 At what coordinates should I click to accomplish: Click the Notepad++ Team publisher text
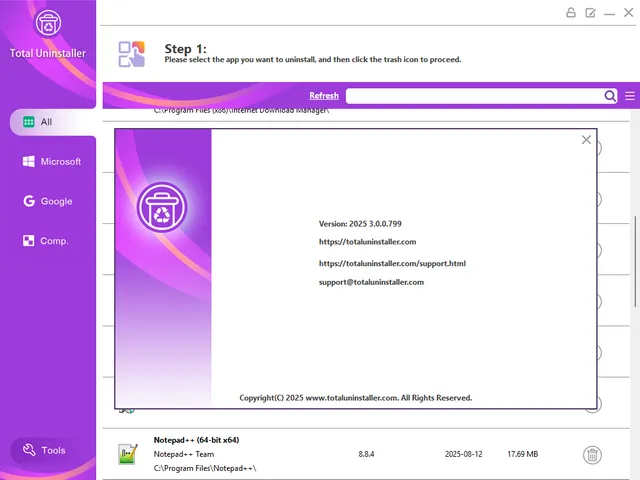pyautogui.click(x=184, y=454)
